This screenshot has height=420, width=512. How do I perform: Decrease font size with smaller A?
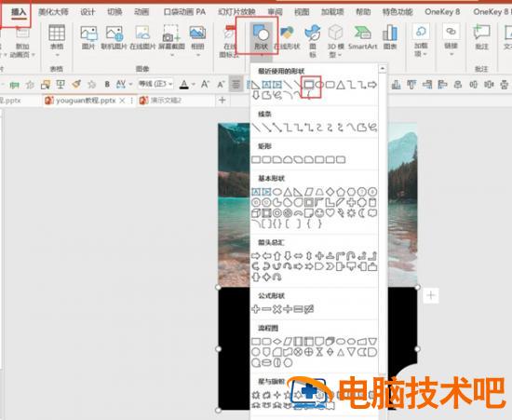221,85
